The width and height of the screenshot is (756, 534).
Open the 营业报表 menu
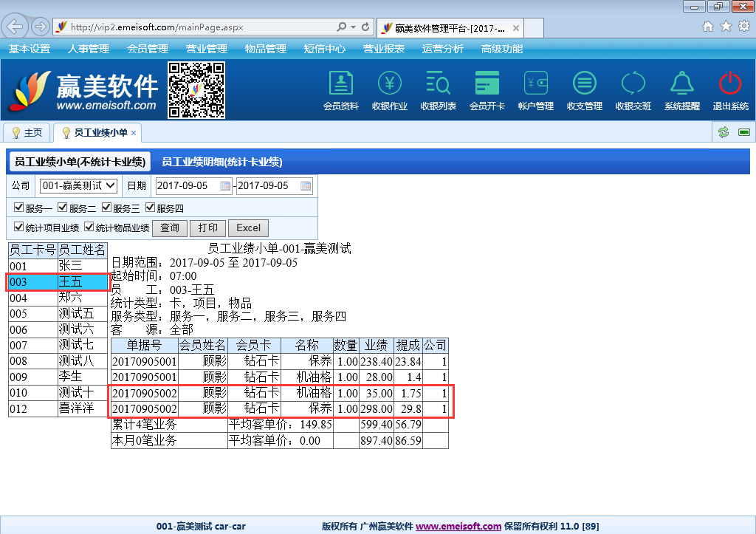click(384, 49)
